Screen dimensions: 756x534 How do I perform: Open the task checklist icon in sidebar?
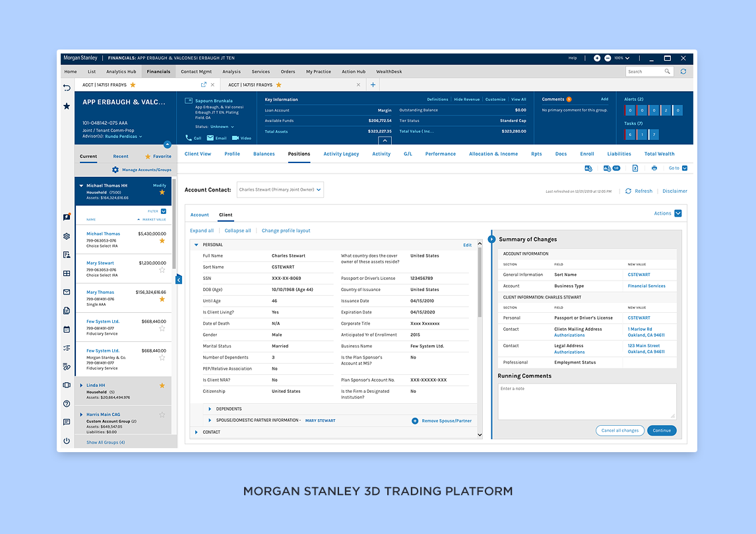pos(67,348)
